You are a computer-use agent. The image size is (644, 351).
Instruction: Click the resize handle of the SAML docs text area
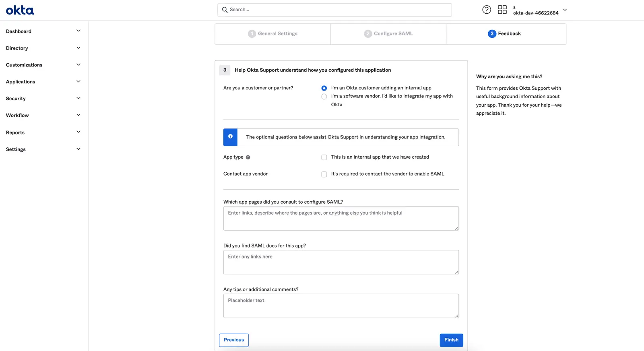tap(456, 272)
